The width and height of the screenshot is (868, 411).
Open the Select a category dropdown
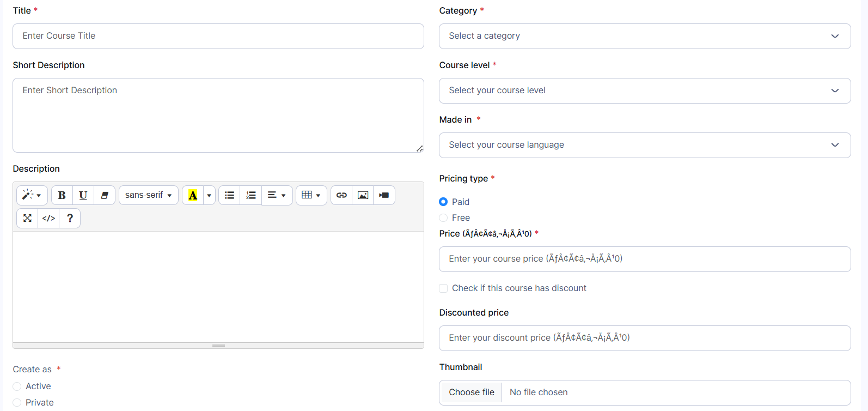pyautogui.click(x=644, y=36)
